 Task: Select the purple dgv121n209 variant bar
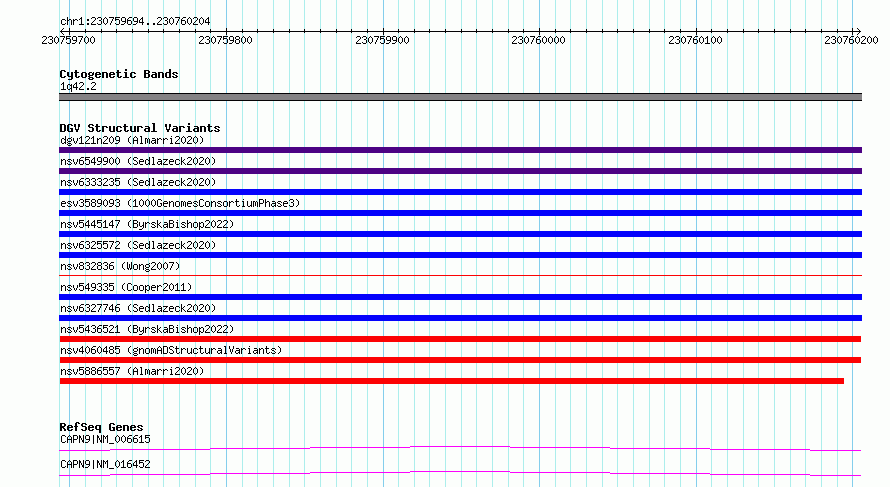click(460, 150)
